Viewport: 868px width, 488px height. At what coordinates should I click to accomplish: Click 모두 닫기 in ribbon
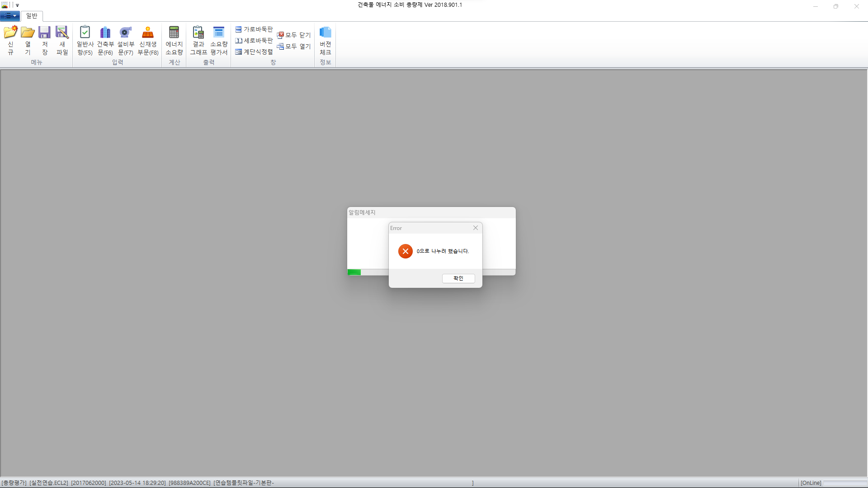point(294,35)
